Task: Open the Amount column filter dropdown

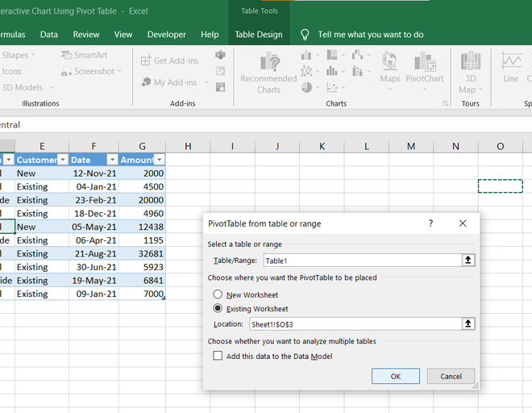Action: (x=159, y=160)
